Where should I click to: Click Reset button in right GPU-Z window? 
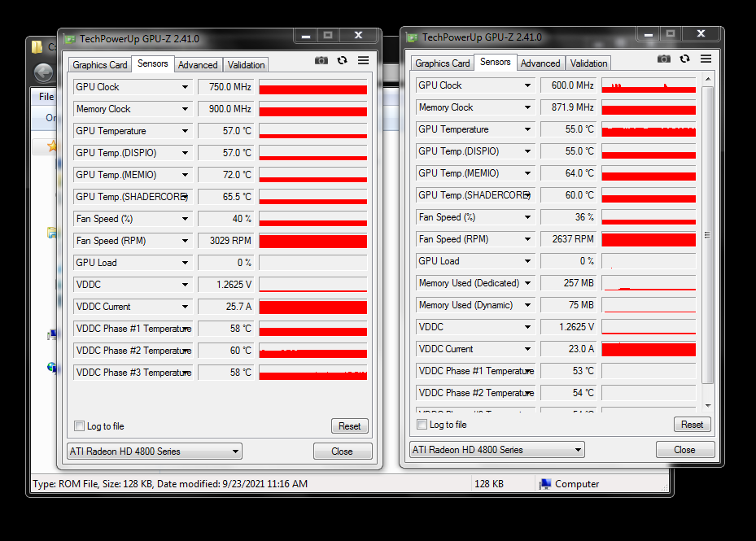point(692,425)
